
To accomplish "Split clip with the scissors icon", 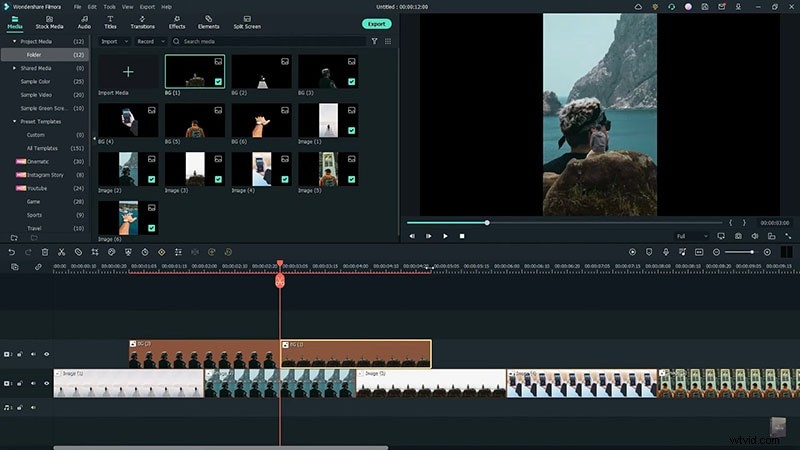I will 62,252.
